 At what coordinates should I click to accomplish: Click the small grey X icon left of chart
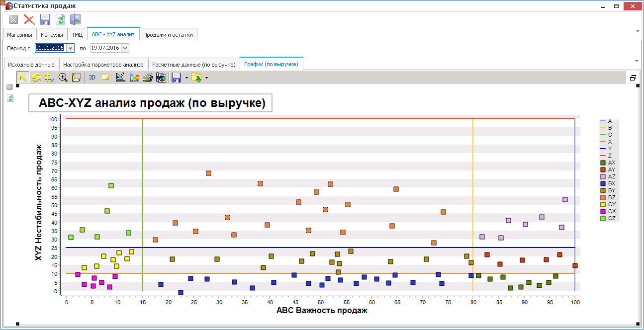(9, 87)
